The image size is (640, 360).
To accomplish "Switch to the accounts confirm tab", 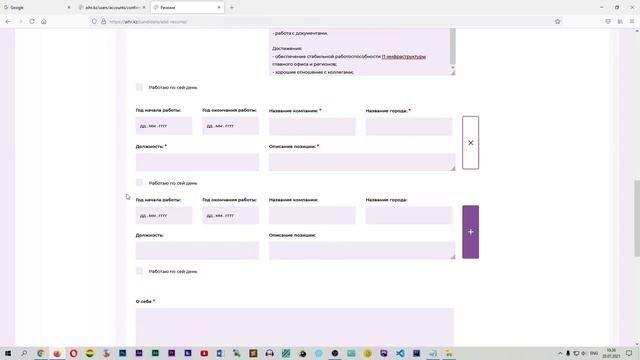I will 112,7.
